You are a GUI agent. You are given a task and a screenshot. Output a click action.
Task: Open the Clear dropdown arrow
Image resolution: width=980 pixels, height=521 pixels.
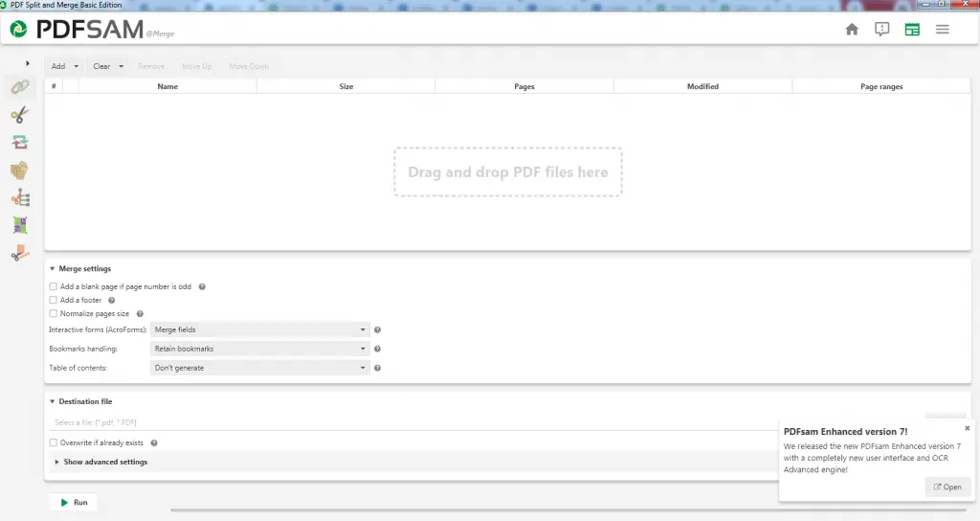tap(122, 66)
